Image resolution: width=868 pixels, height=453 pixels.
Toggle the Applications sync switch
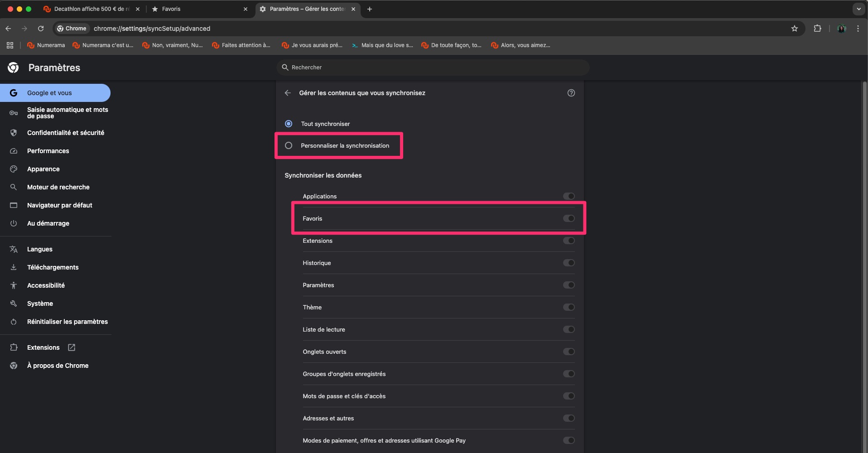[x=569, y=196]
